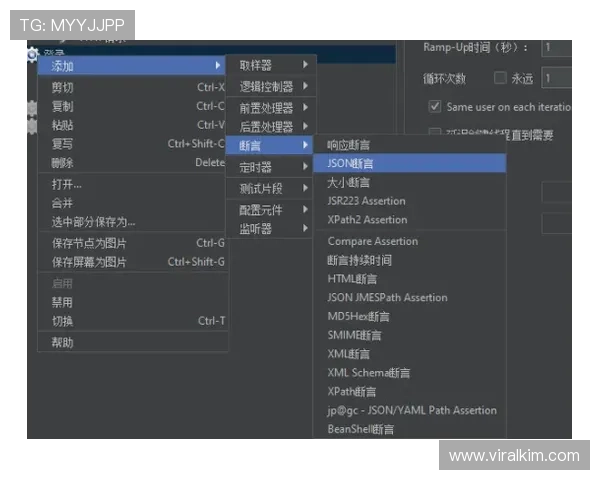This screenshot has height=480, width=600.
Task: Add jp@gc JSON/YAML Path Assertion
Action: pyautogui.click(x=410, y=410)
